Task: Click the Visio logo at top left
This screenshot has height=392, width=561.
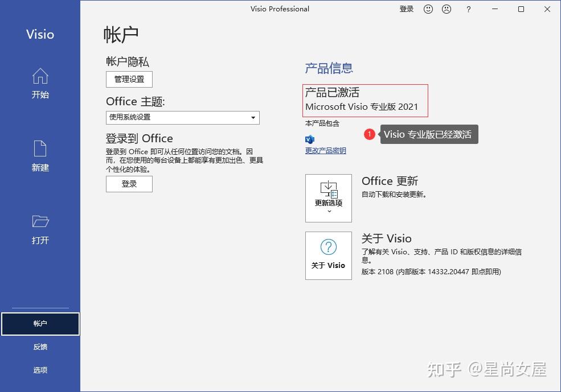Action: tap(39, 34)
